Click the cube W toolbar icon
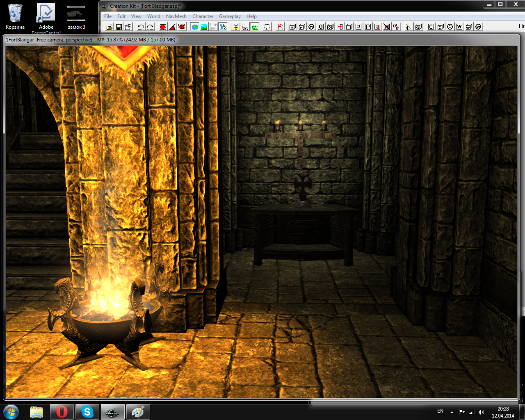The width and height of the screenshot is (525, 420). point(469,27)
